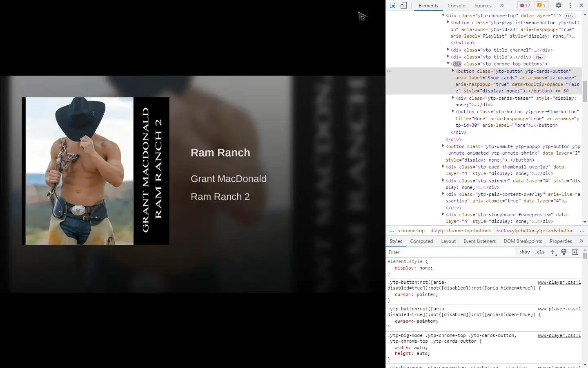Screen dimensions: 588x368
Task: Switch to the Elements tab
Action: tap(428, 6)
